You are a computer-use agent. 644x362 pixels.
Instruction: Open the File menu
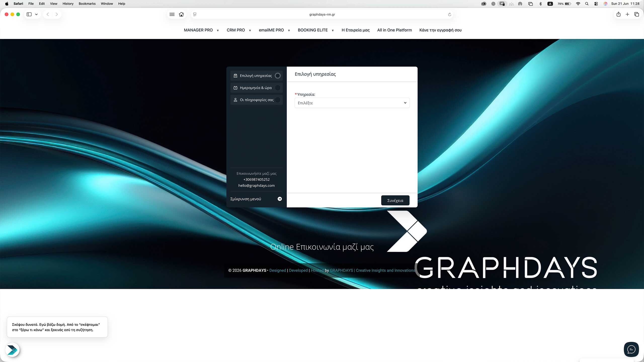pos(31,4)
